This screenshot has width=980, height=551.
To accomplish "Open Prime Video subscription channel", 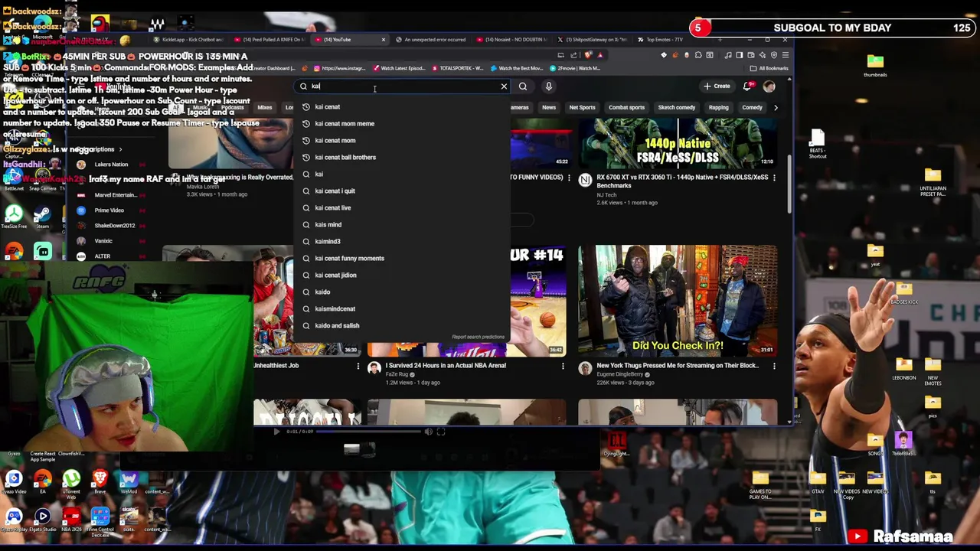I will [x=112, y=210].
